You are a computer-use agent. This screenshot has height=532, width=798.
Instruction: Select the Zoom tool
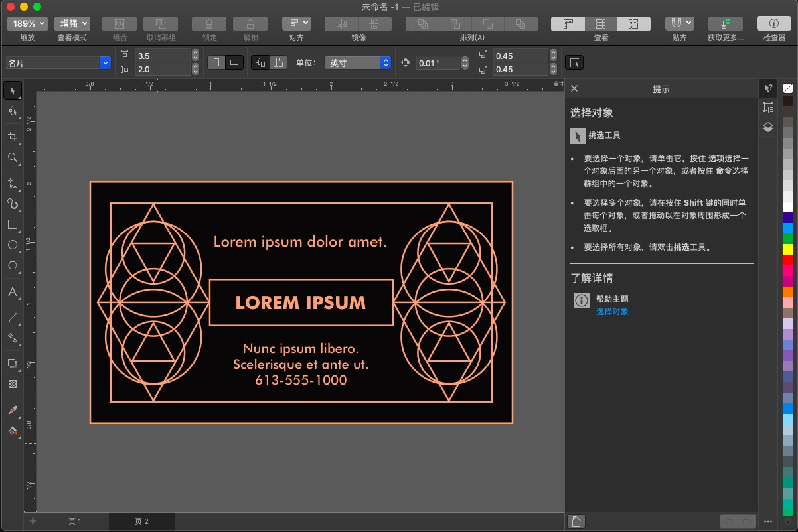click(13, 157)
